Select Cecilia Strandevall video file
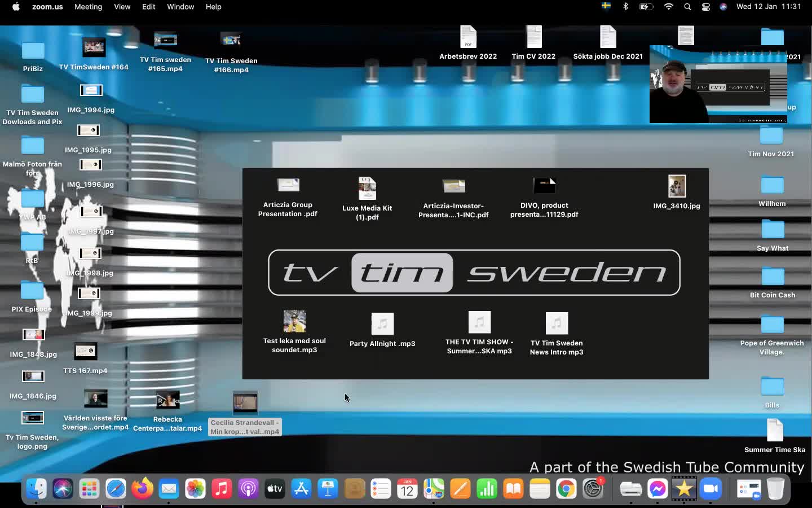 tap(245, 414)
